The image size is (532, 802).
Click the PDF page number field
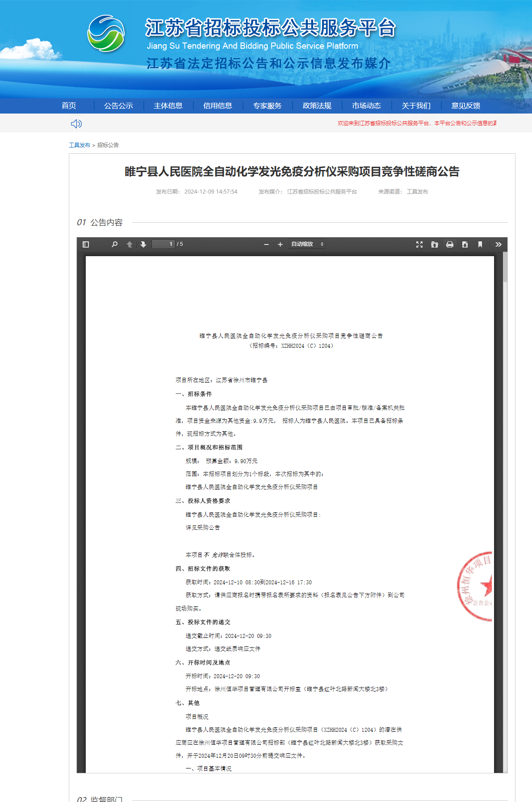pos(163,244)
